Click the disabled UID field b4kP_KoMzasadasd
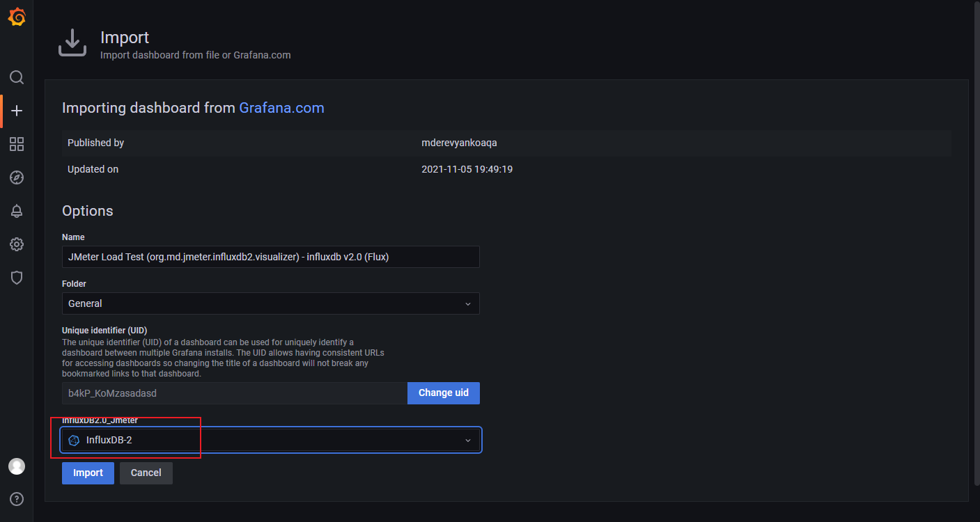Image resolution: width=980 pixels, height=522 pixels. [235, 393]
